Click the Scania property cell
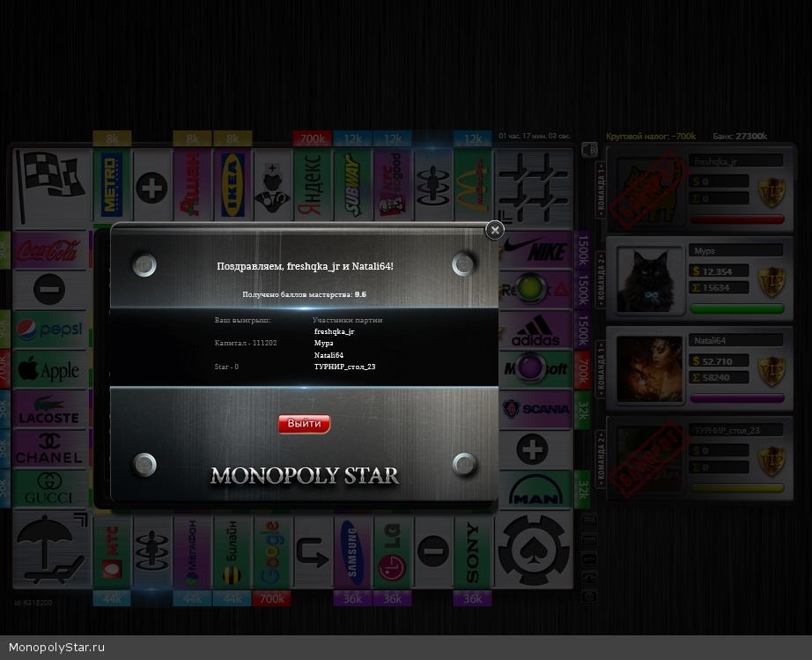 click(x=535, y=410)
